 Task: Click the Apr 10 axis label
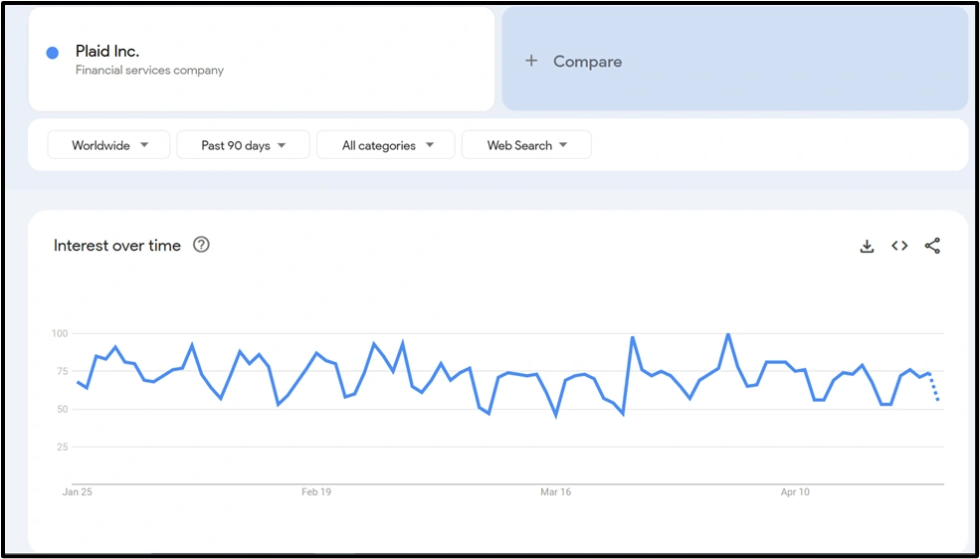(795, 492)
